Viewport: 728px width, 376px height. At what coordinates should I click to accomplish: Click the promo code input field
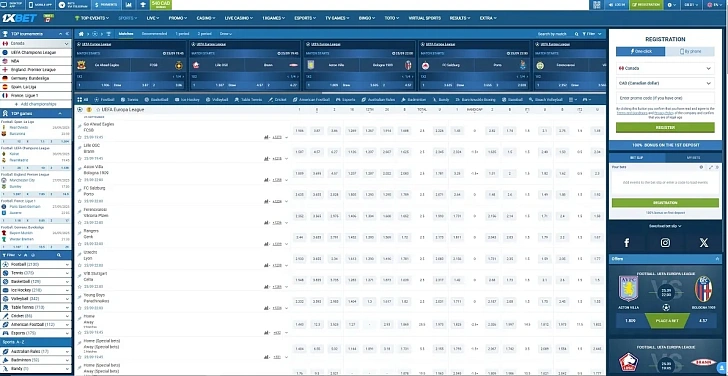665,98
